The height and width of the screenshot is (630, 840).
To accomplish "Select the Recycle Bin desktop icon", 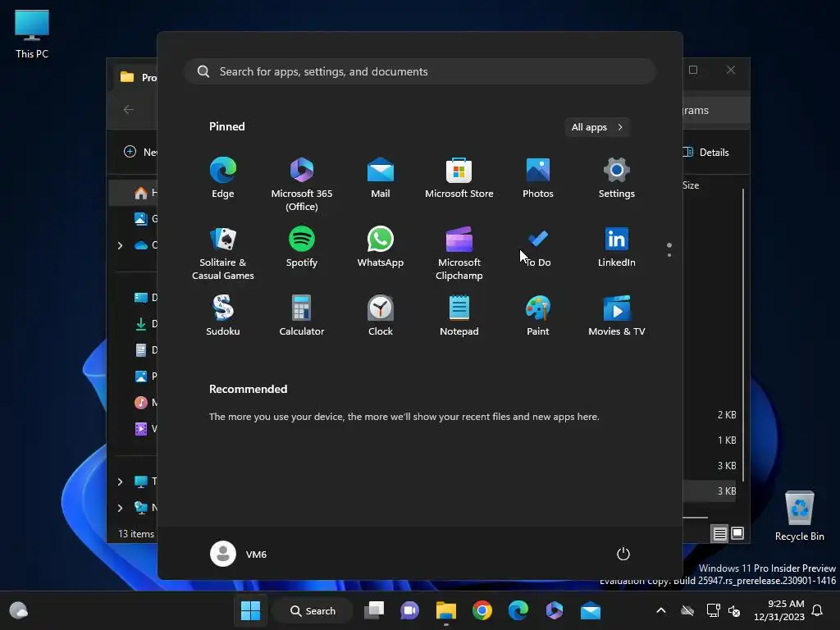I will pyautogui.click(x=799, y=516).
